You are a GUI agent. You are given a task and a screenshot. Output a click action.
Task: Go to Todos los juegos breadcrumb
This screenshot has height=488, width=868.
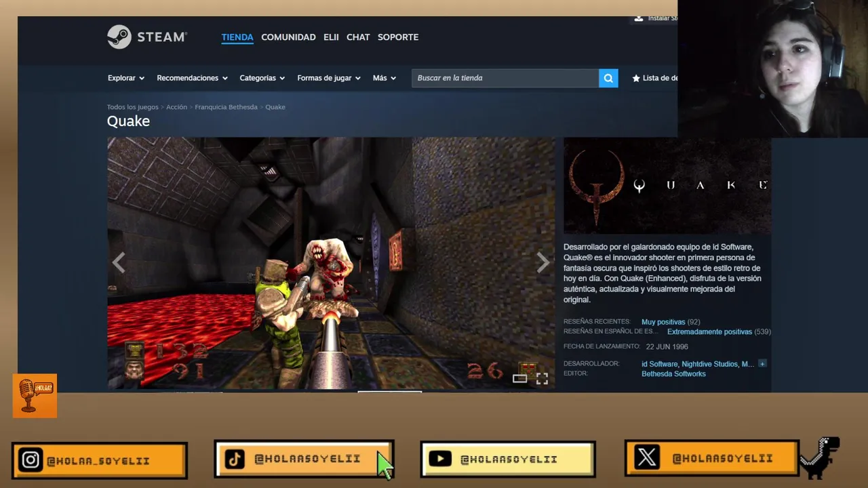(132, 107)
